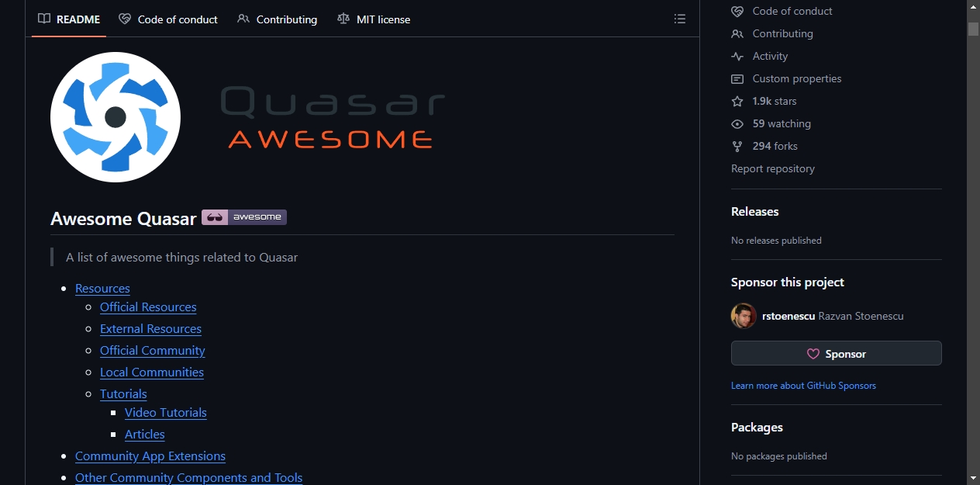Click the scrollbar up arrow
The width and height of the screenshot is (980, 485).
coord(973,7)
